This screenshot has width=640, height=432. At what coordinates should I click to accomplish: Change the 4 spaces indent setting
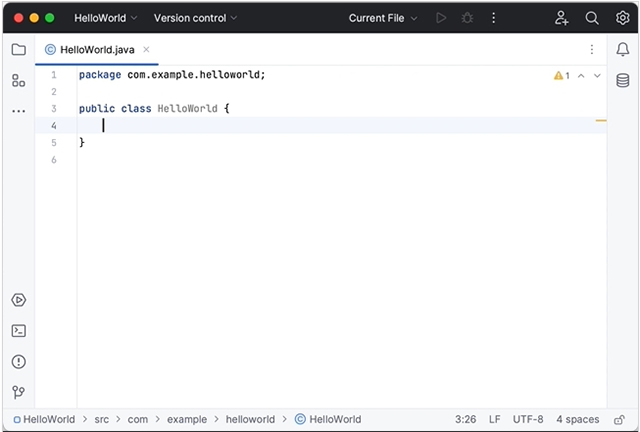(578, 419)
